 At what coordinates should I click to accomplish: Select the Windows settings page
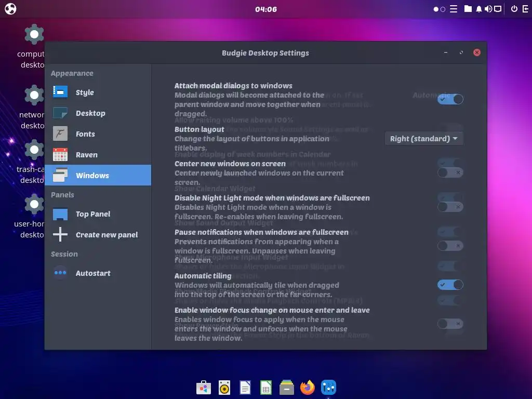tap(98, 175)
